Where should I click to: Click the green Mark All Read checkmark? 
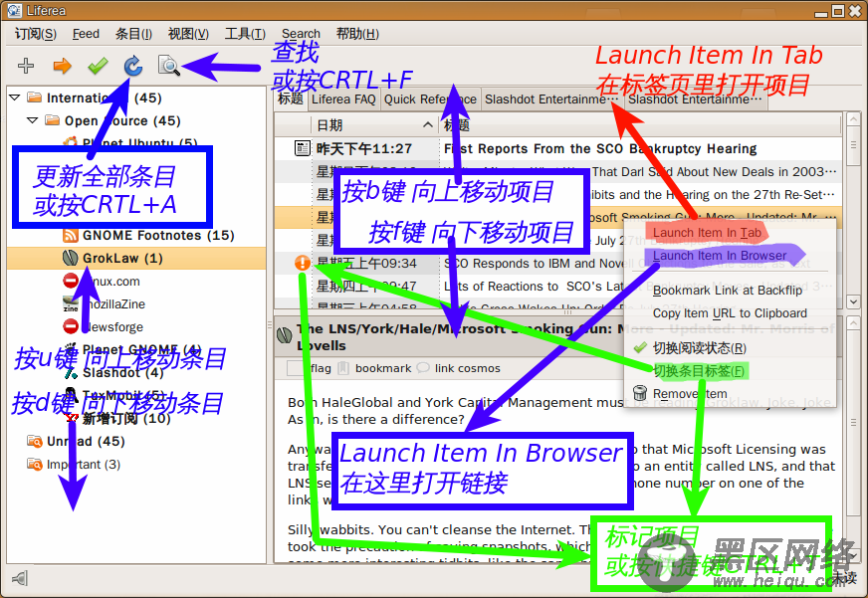point(98,66)
